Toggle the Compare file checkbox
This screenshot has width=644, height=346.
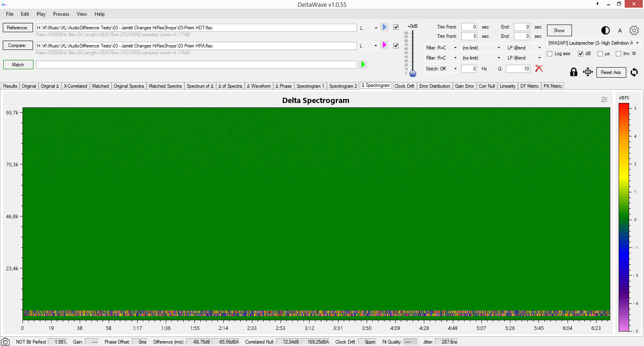(396, 45)
